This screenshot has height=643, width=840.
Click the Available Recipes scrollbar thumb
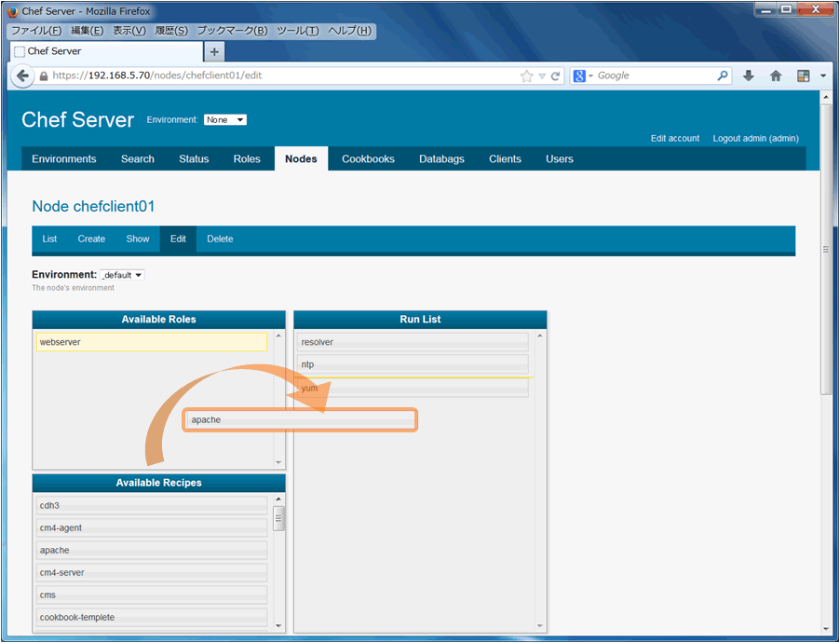(278, 518)
